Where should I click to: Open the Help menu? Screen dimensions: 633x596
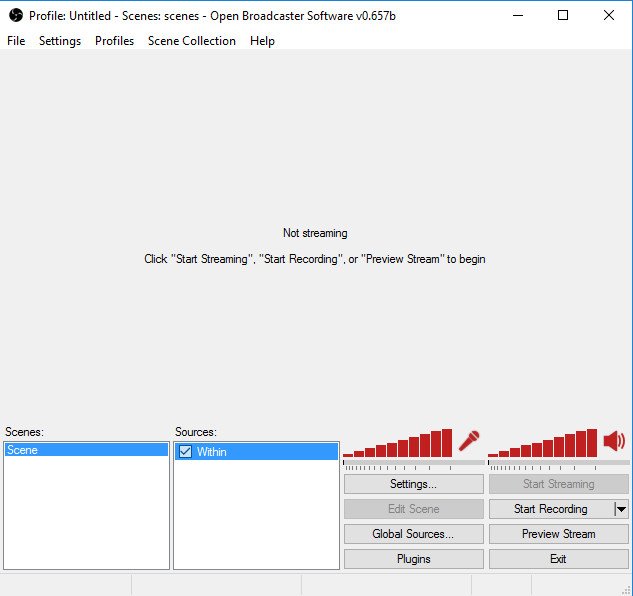(x=262, y=41)
